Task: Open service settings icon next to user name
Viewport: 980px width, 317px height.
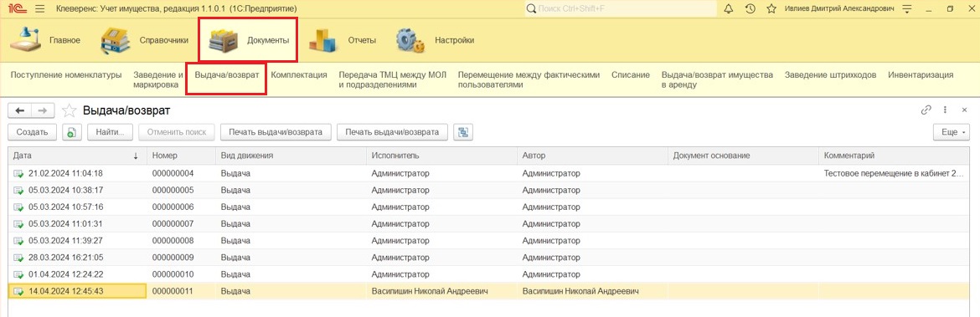Action: tap(907, 8)
